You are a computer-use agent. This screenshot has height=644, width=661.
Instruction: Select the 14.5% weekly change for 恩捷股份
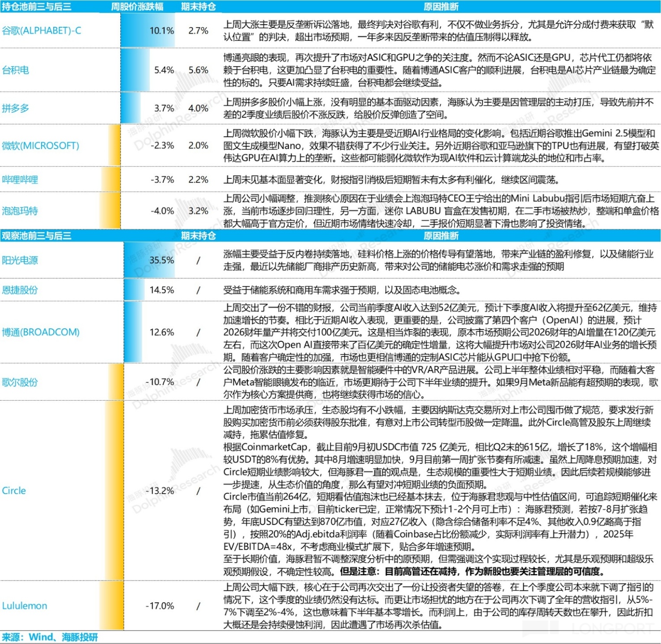(x=162, y=290)
